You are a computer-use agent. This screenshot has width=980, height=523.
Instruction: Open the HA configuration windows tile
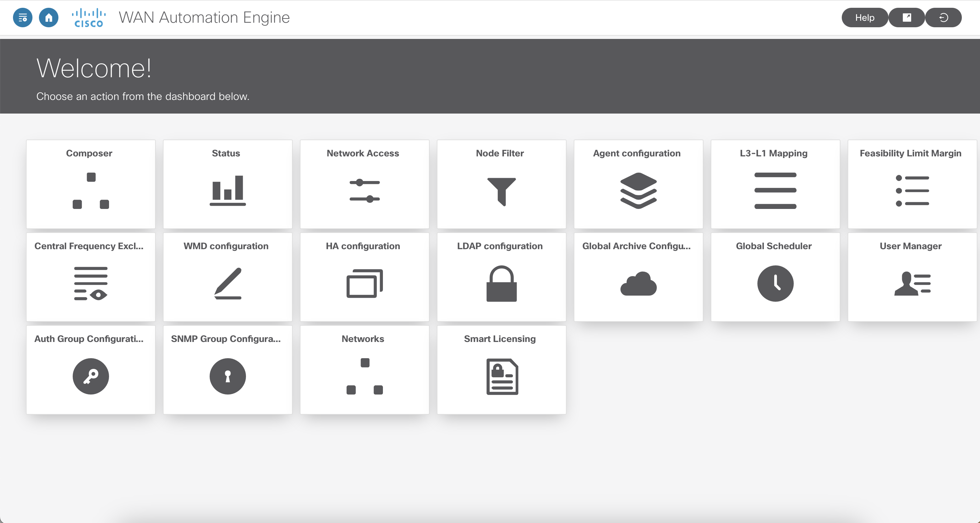coord(365,277)
